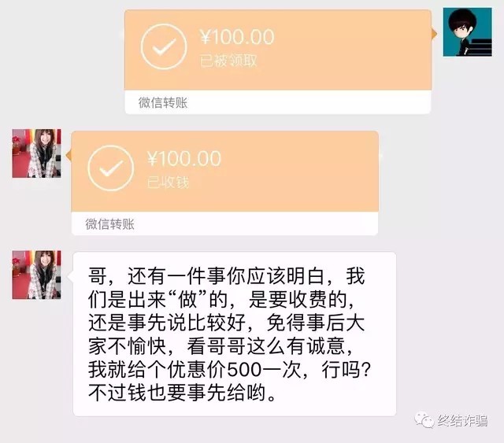504x443 pixels.
Task: Tap the WeChat logo watermark icon
Action: [x=424, y=419]
